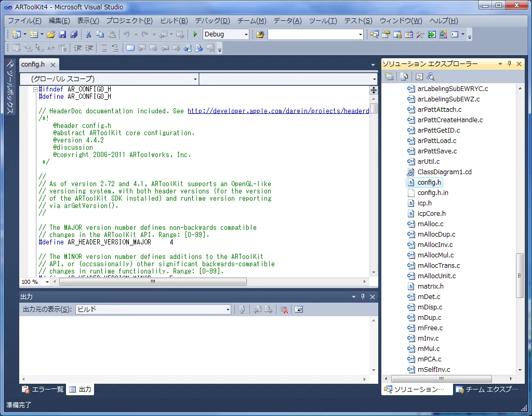
Task: Save config.h with the floppy disk icon
Action: coord(62,34)
